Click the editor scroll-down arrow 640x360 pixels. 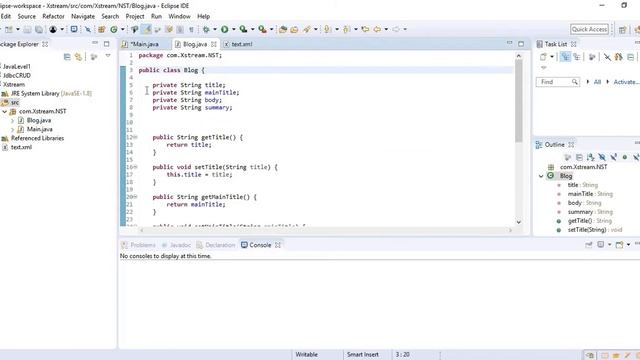[x=519, y=222]
